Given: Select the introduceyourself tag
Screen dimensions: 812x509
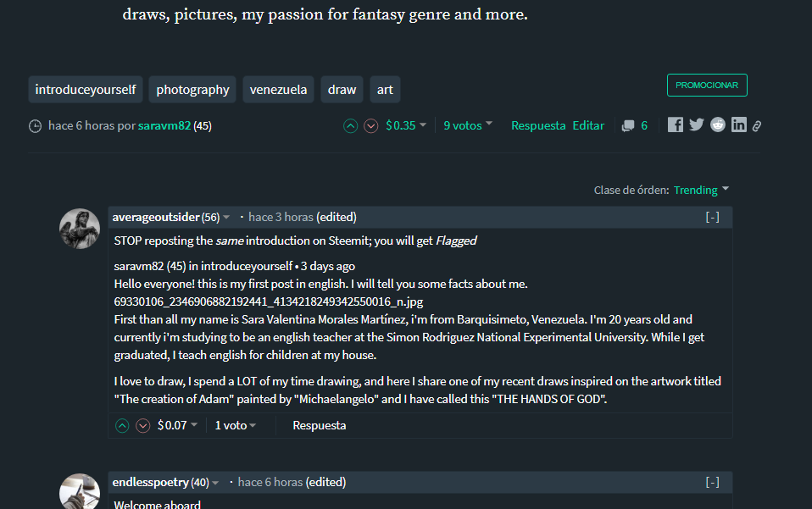Looking at the screenshot, I should tap(86, 89).
